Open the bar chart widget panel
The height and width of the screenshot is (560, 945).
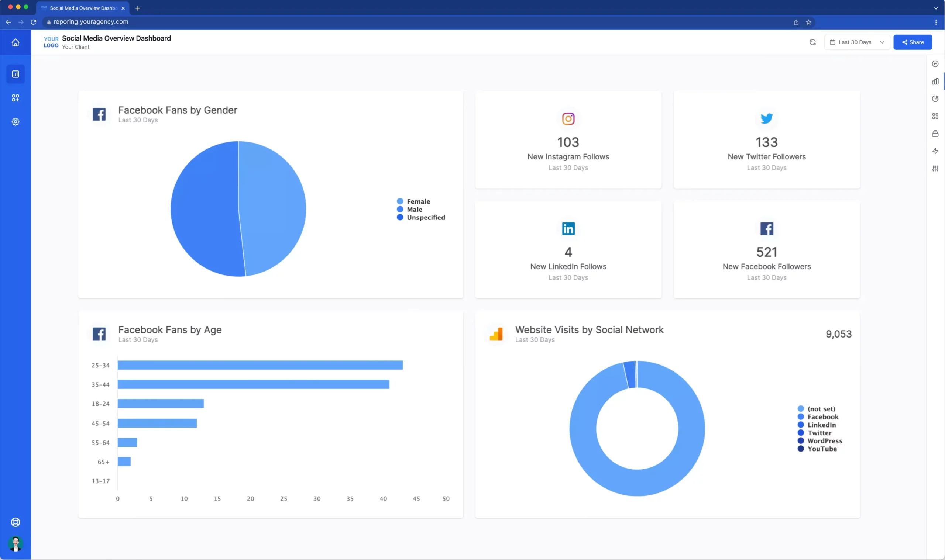[935, 81]
